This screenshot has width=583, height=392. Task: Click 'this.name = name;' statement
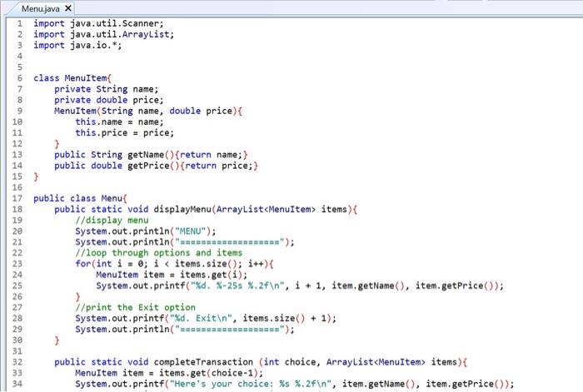coord(119,122)
